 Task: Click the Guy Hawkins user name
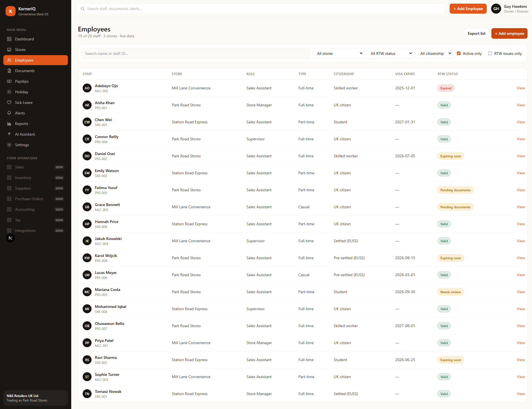(515, 6)
